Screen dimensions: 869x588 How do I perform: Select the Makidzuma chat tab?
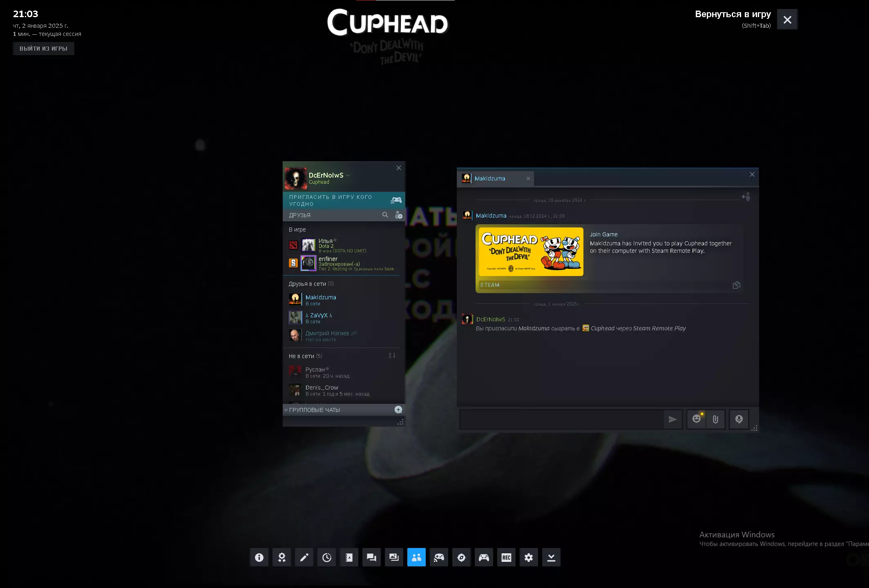point(490,178)
